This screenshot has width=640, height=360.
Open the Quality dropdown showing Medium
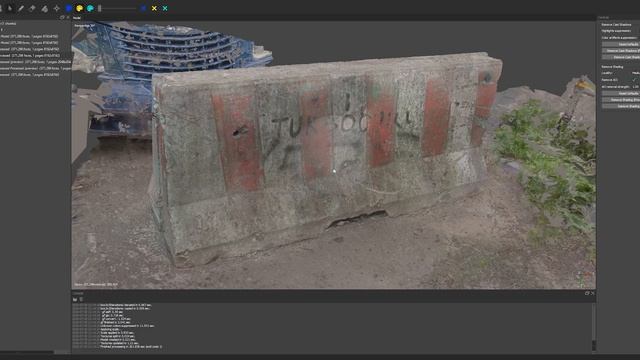click(635, 73)
